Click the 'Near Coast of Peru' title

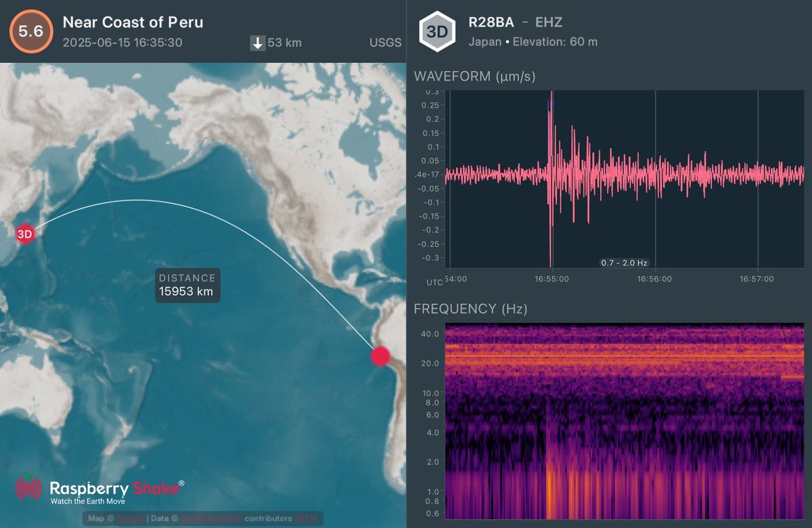pos(133,22)
